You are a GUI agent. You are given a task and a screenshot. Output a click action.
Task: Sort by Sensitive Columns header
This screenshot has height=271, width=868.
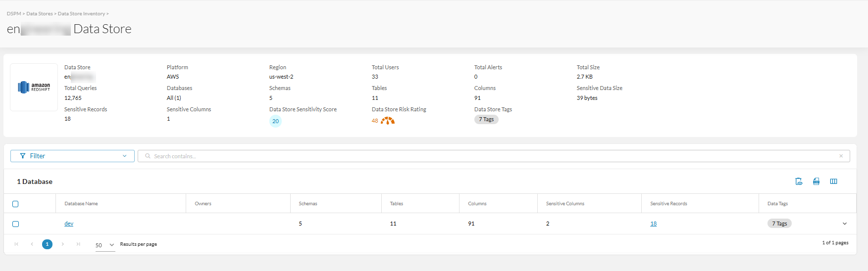[x=565, y=204]
